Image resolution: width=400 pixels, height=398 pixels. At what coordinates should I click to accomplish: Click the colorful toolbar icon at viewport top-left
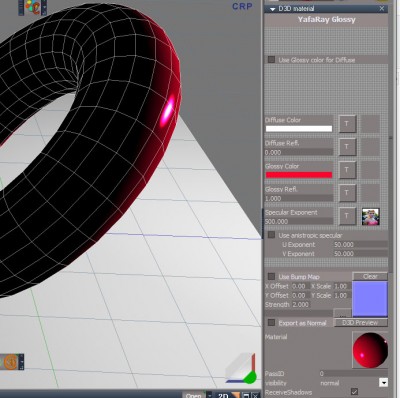pyautogui.click(x=32, y=7)
